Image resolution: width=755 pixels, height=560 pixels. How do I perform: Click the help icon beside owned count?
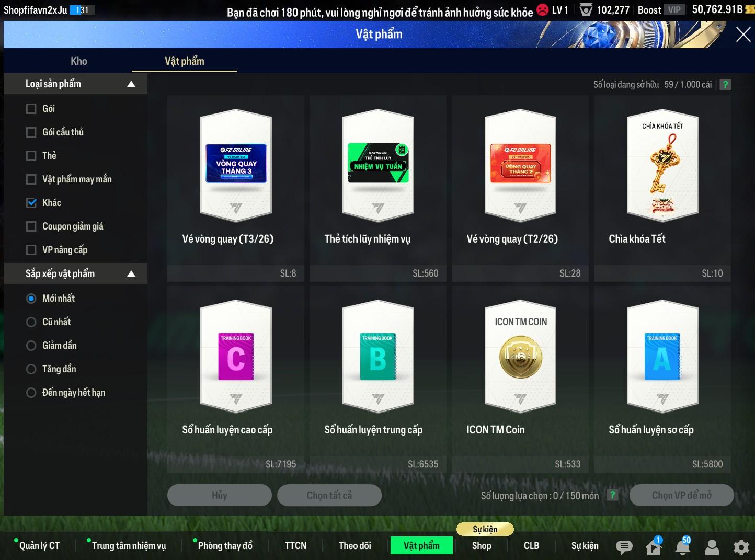pyautogui.click(x=725, y=85)
